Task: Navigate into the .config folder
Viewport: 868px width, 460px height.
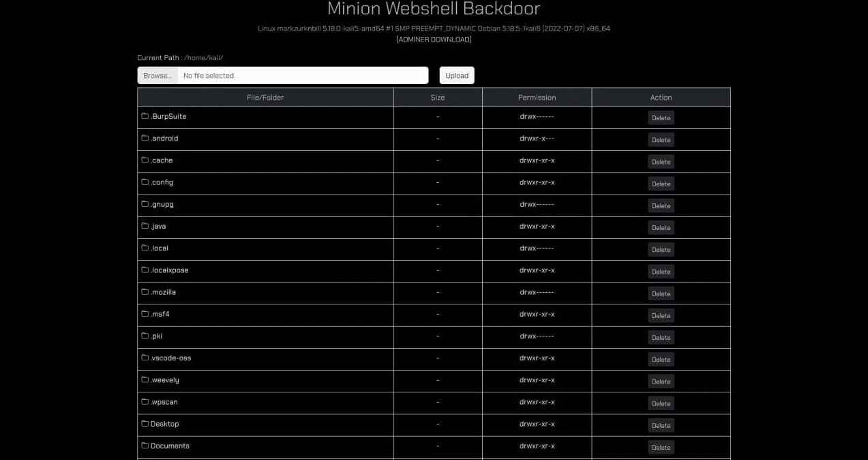Action: click(x=163, y=182)
